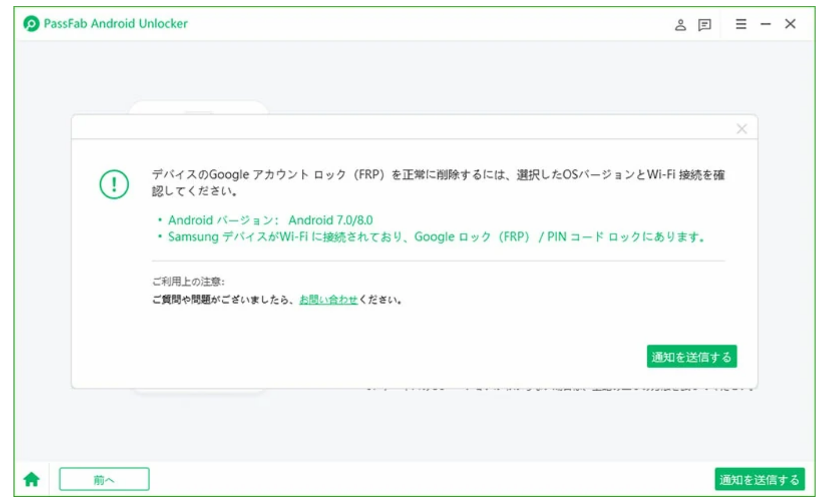This screenshot has width=823, height=504.
Task: Click the PassFab logo icon
Action: point(31,24)
